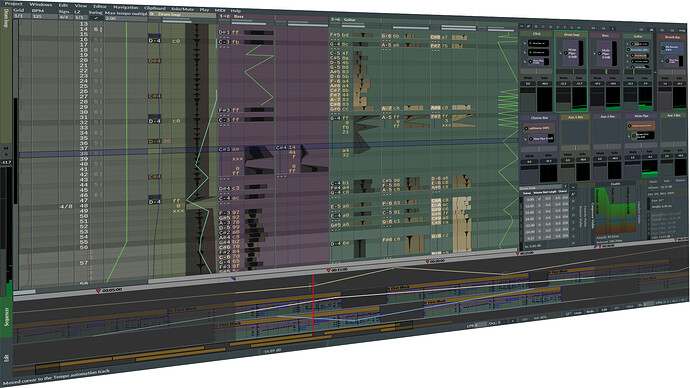Screen dimensions: 690x388
Task: Open the Clipboard menu
Action: pos(155,8)
